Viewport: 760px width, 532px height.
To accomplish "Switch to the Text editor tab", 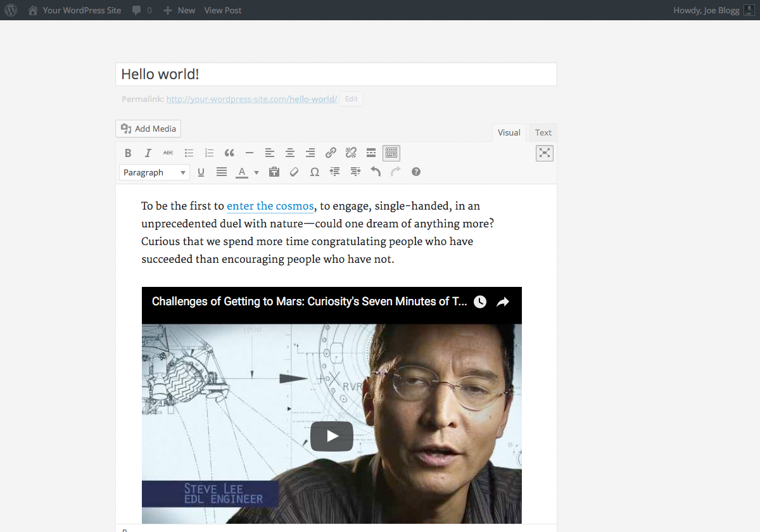I will pyautogui.click(x=543, y=132).
